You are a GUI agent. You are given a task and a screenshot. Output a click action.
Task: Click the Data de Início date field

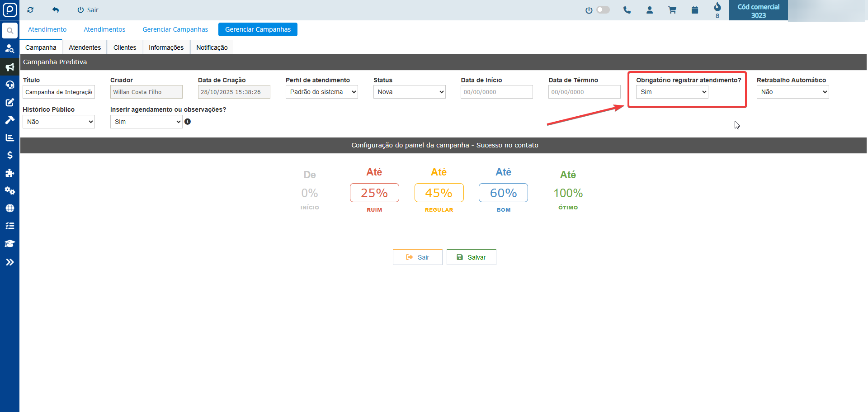496,92
